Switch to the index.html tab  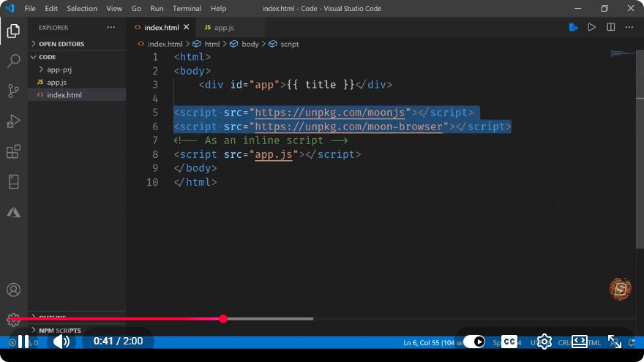162,28
